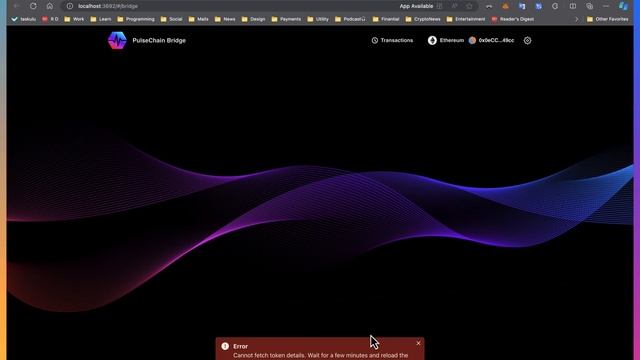This screenshot has height=360, width=640.
Task: Open the browser collections icon
Action: [589, 6]
